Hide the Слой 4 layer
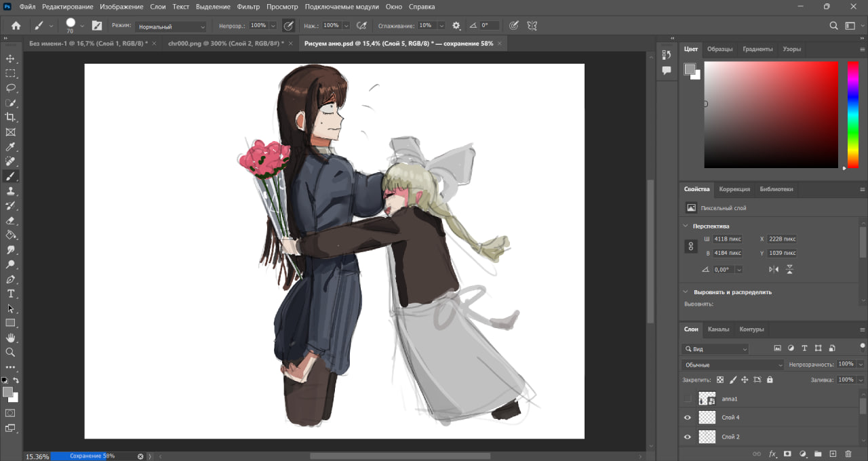868x461 pixels. point(688,418)
